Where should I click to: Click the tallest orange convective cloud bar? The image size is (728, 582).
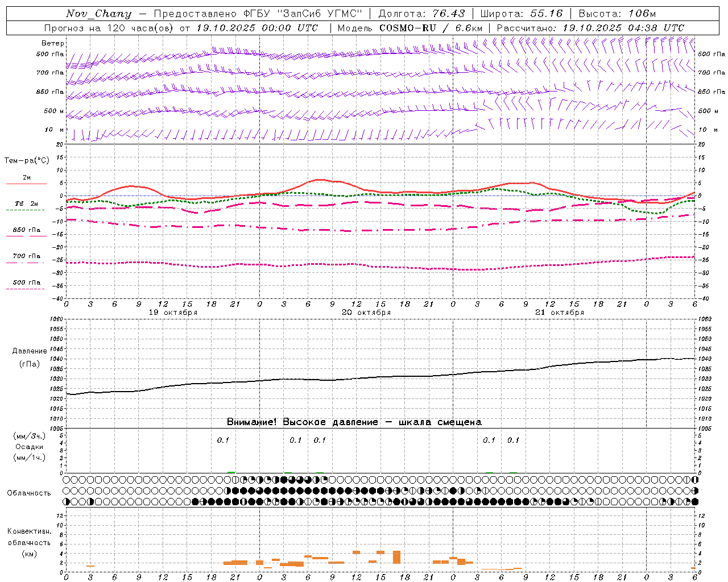(x=396, y=557)
